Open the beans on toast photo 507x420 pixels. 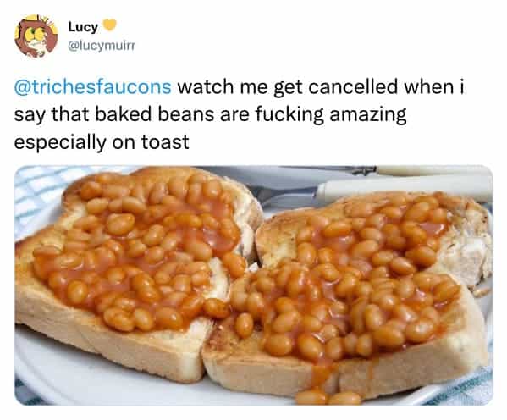pos(254,285)
